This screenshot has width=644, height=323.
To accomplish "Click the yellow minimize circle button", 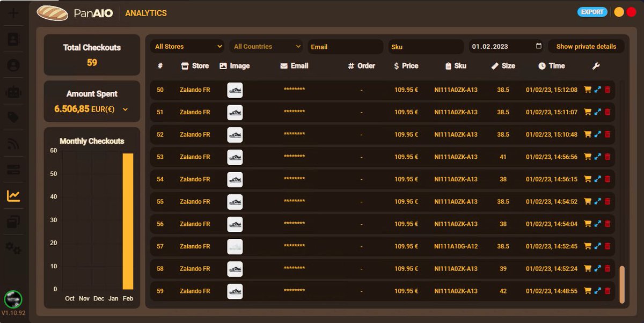I will (619, 12).
